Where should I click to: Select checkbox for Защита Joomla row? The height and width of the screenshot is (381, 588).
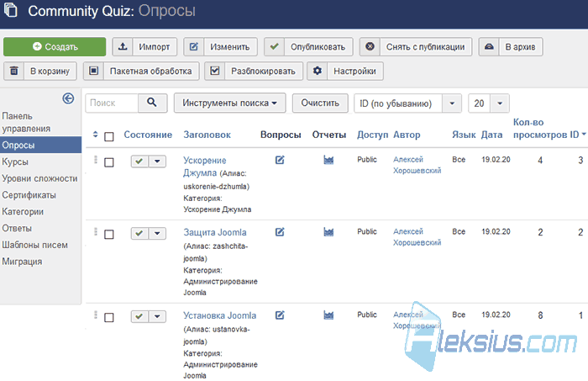click(109, 235)
